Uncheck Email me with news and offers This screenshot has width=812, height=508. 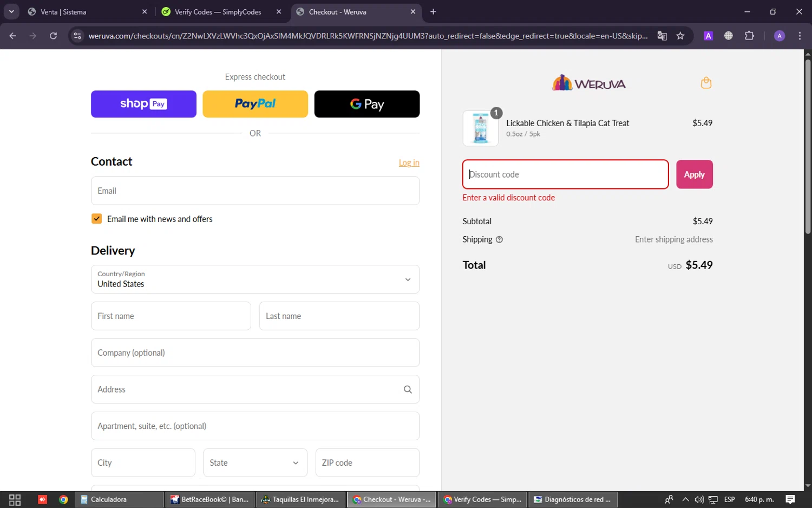(97, 219)
